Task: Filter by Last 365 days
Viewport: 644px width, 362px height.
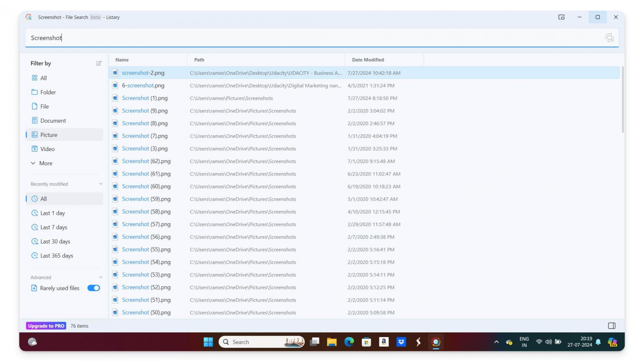Action: (x=56, y=255)
